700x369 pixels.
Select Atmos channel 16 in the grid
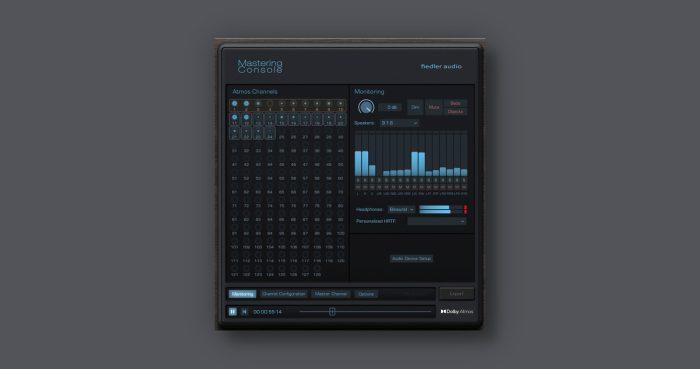pos(293,120)
